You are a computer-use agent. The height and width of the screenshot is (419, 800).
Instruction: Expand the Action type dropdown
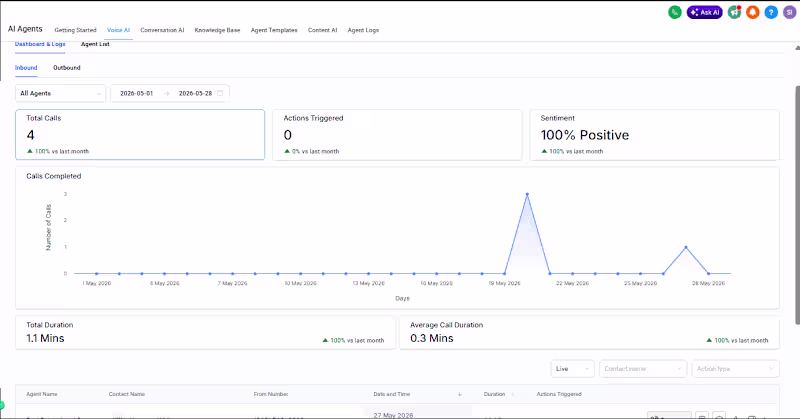tap(736, 368)
